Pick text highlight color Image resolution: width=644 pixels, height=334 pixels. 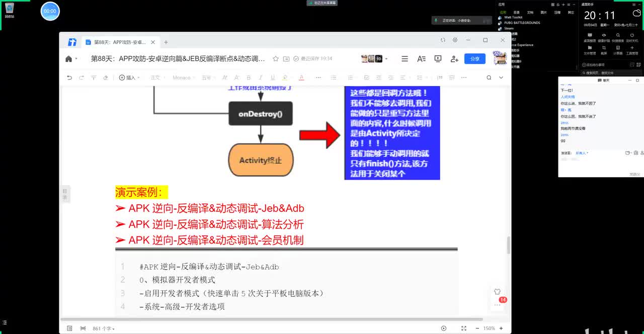[285, 77]
